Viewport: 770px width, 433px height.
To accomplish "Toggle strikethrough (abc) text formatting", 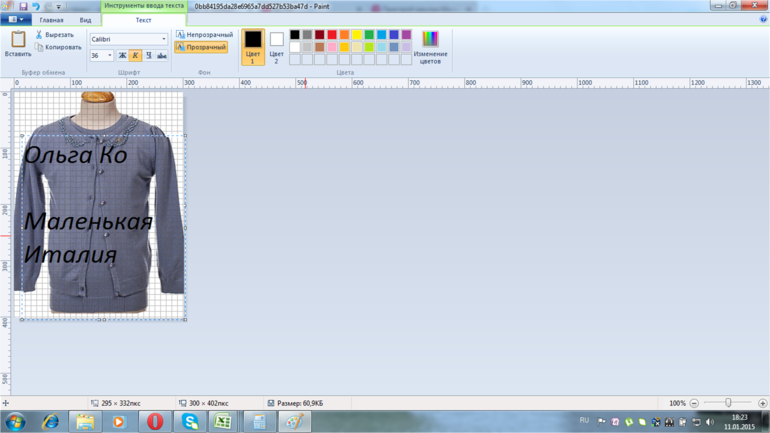I will pyautogui.click(x=162, y=56).
